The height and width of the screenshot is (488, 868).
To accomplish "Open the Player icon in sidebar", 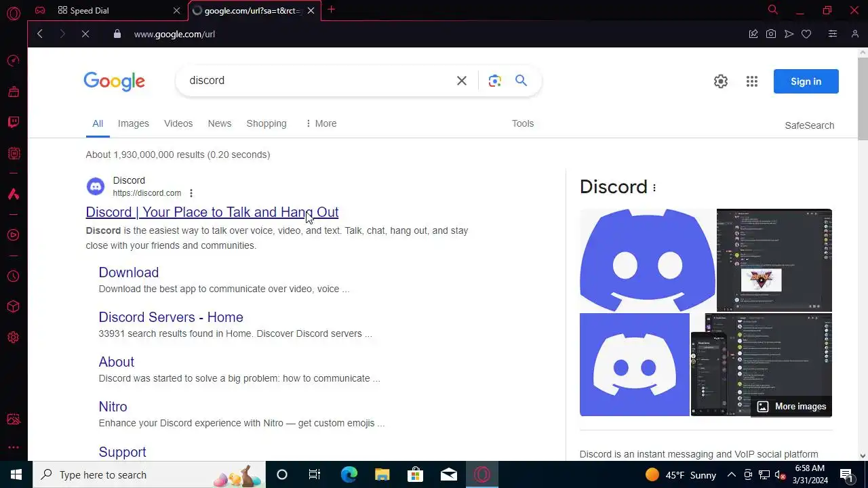I will [x=14, y=235].
